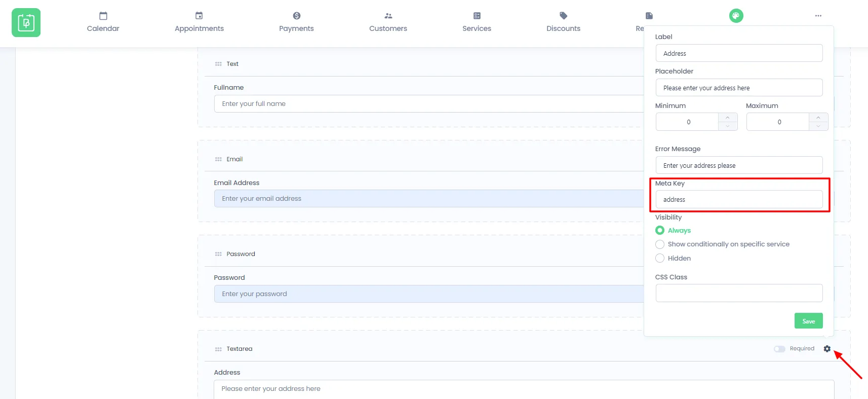Viewport: 868px width, 399px height.
Task: Click the Address textarea preview field
Action: [x=524, y=389]
